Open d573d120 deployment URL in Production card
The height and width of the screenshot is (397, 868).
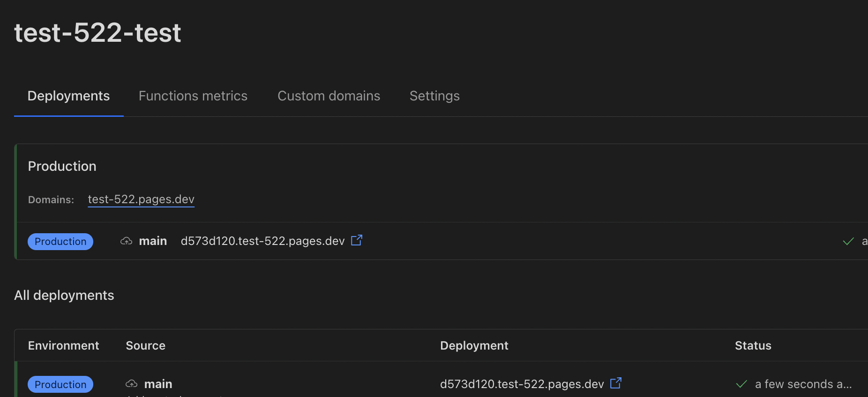pos(262,241)
